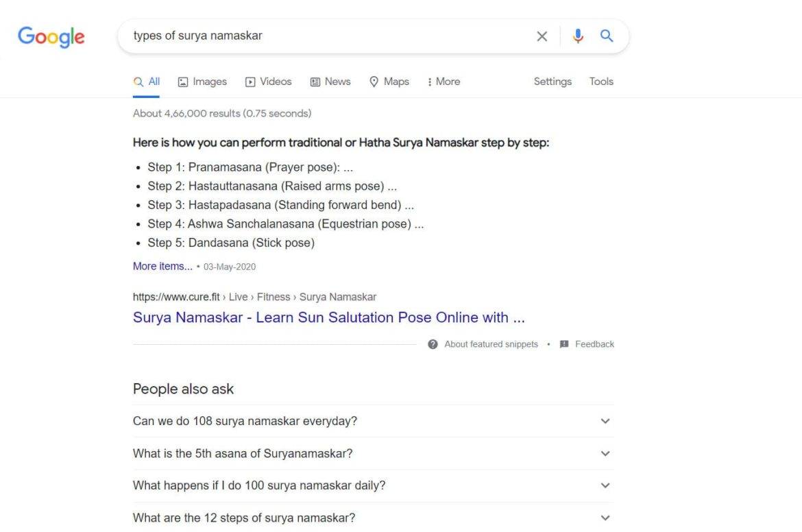Click the Feedback flag icon
The width and height of the screenshot is (802, 532).
point(564,344)
